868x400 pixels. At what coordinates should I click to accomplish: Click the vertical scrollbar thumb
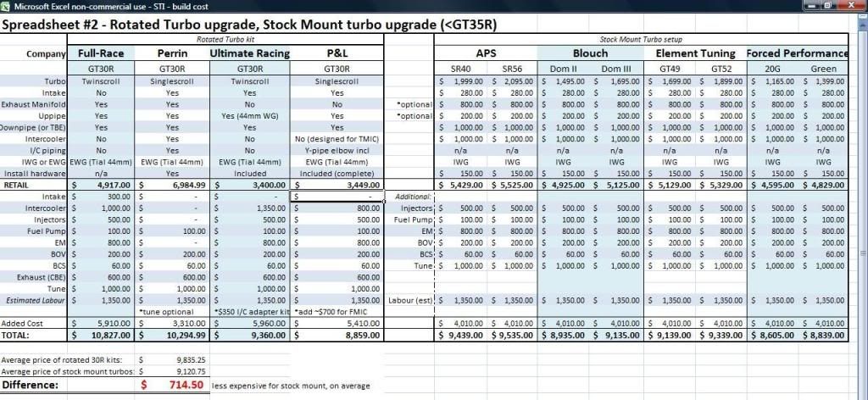(863, 253)
